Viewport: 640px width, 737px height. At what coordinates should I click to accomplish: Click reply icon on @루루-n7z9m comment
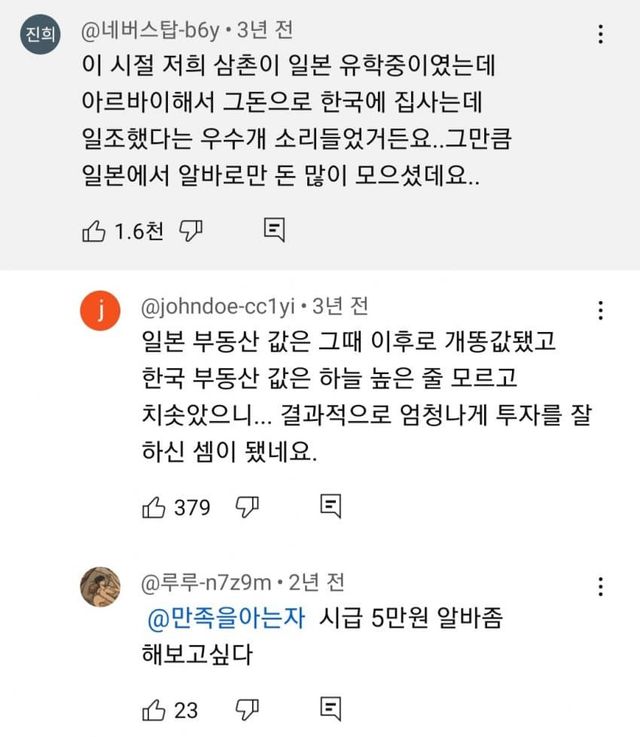(329, 710)
